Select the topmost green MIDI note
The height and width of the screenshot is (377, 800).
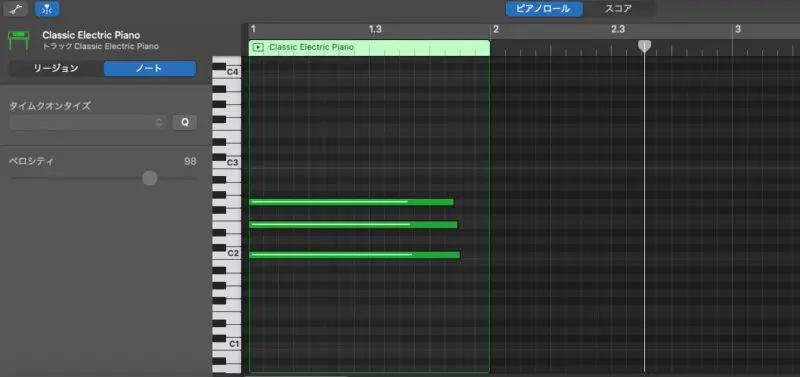coord(351,202)
